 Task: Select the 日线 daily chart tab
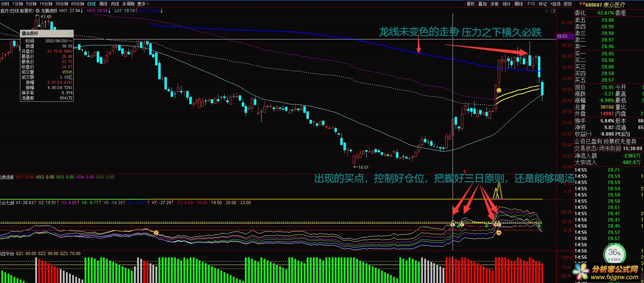point(92,4)
